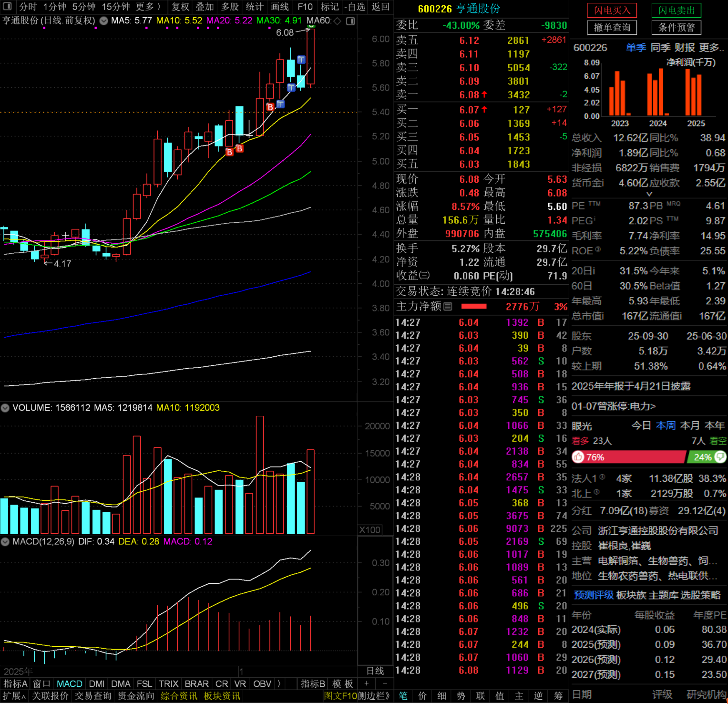Screen dimensions: 728x704
Task: Click the green 24% bearish sentiment bar
Action: [x=707, y=457]
